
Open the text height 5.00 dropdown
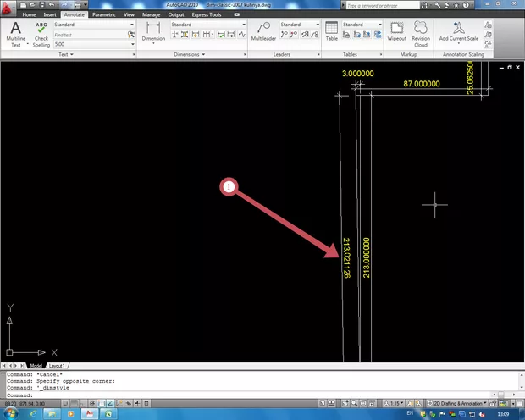pyautogui.click(x=93, y=44)
